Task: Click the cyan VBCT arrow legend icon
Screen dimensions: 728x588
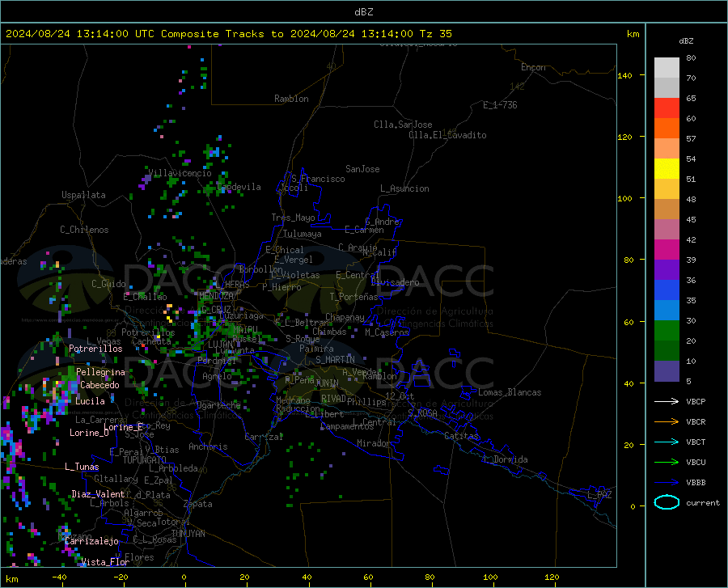Action: click(667, 442)
